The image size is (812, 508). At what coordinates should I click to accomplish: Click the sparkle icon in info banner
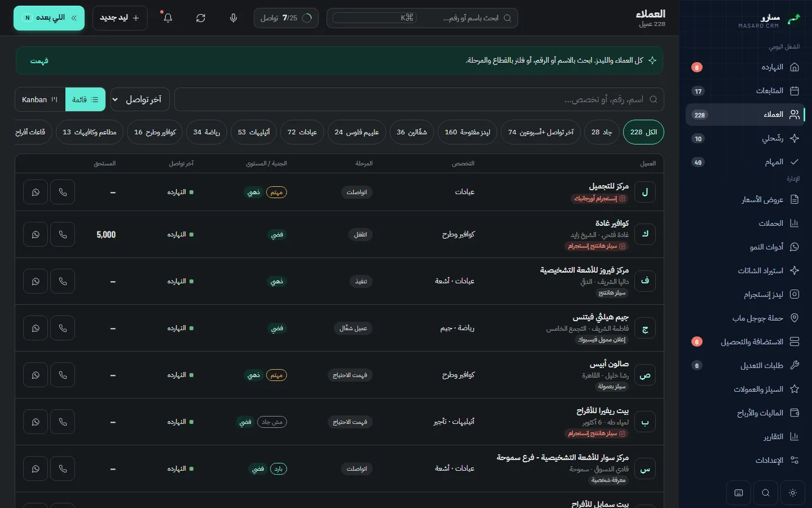652,60
